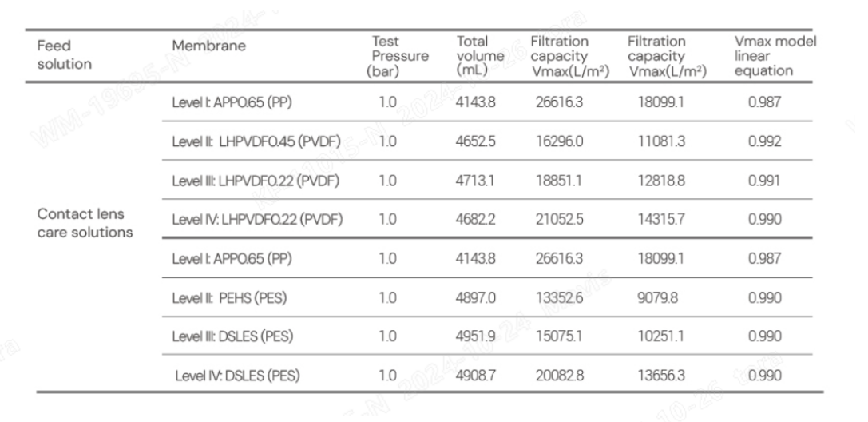Click the Feed solution column header
Screen dimensions: 868x422
click(64, 55)
